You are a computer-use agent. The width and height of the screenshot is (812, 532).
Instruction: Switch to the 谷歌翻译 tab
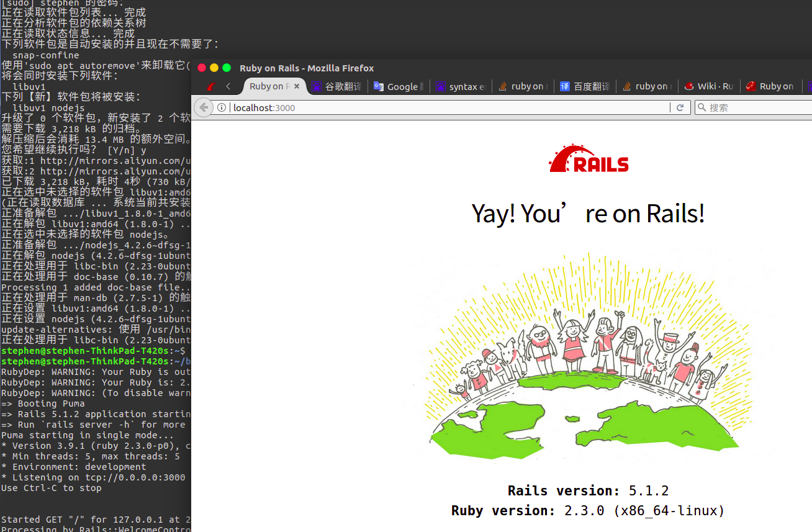[336, 86]
